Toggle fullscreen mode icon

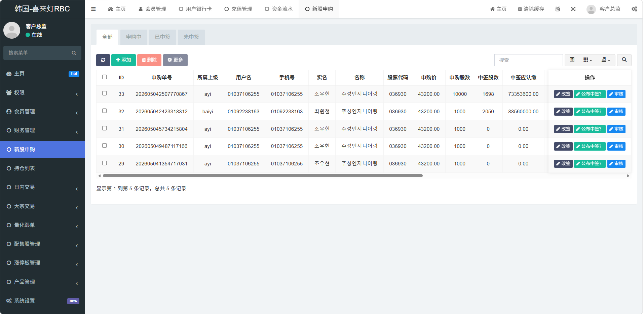tap(573, 9)
